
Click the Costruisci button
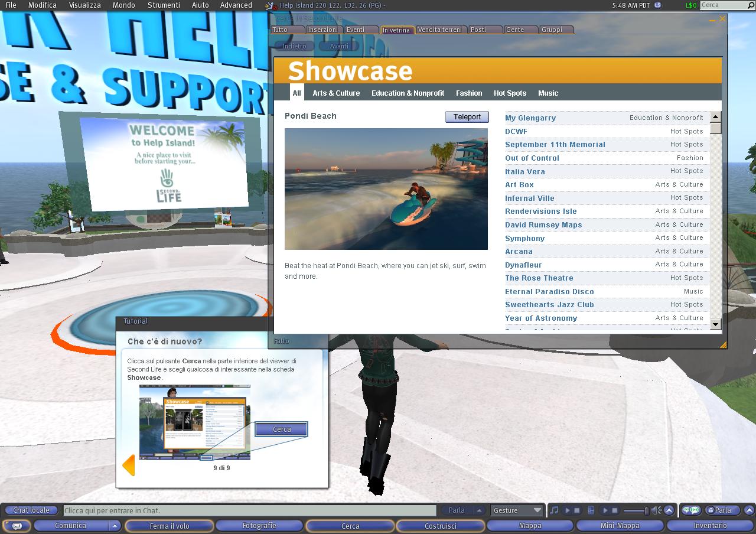tap(441, 526)
